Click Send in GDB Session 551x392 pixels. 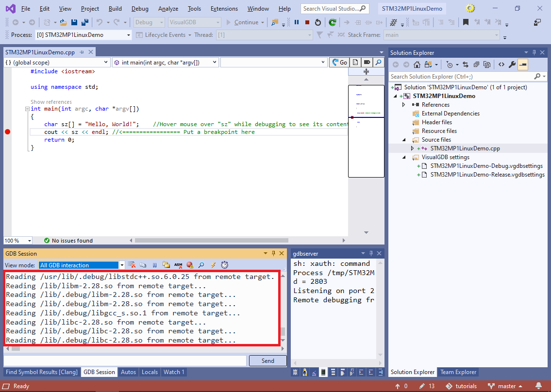tap(268, 361)
